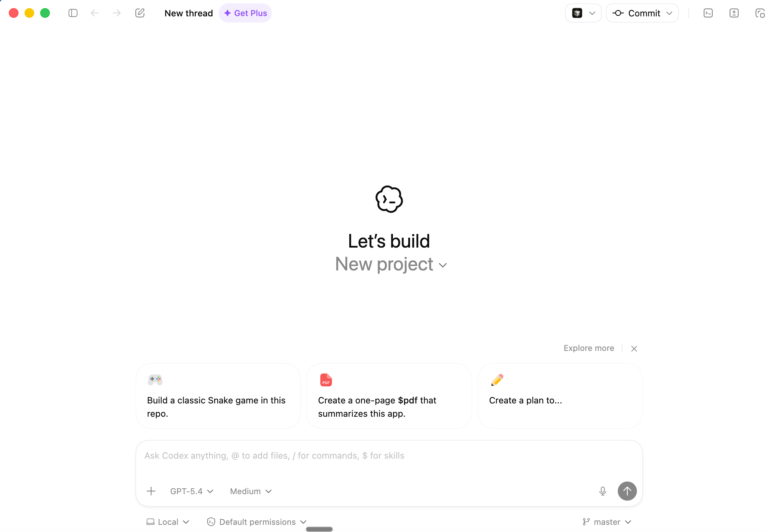Viewport: 773px width, 532px height.
Task: Click the send arrow button
Action: 627,491
